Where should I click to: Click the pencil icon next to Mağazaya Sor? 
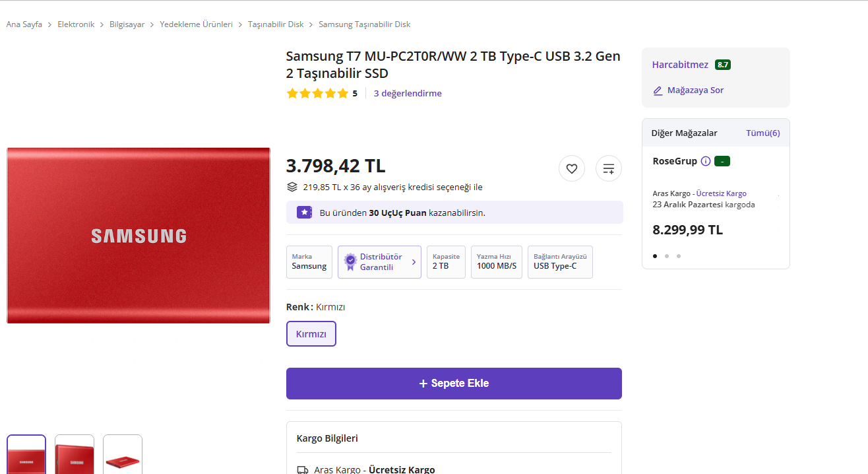[x=658, y=90]
